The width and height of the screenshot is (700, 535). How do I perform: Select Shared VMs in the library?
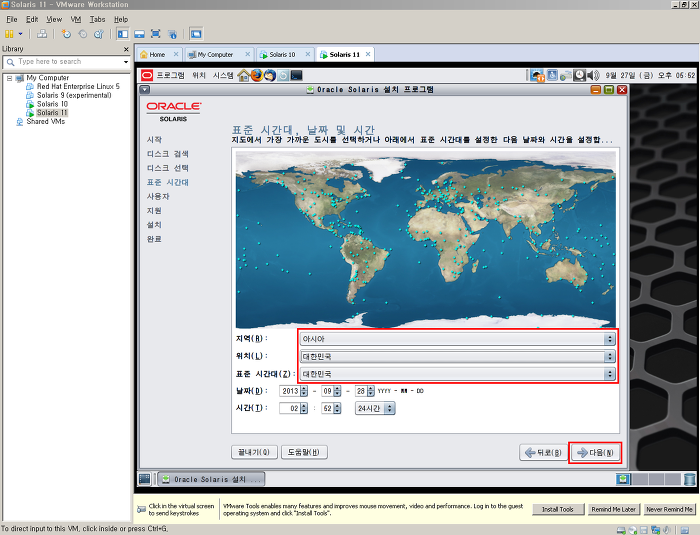[x=46, y=121]
